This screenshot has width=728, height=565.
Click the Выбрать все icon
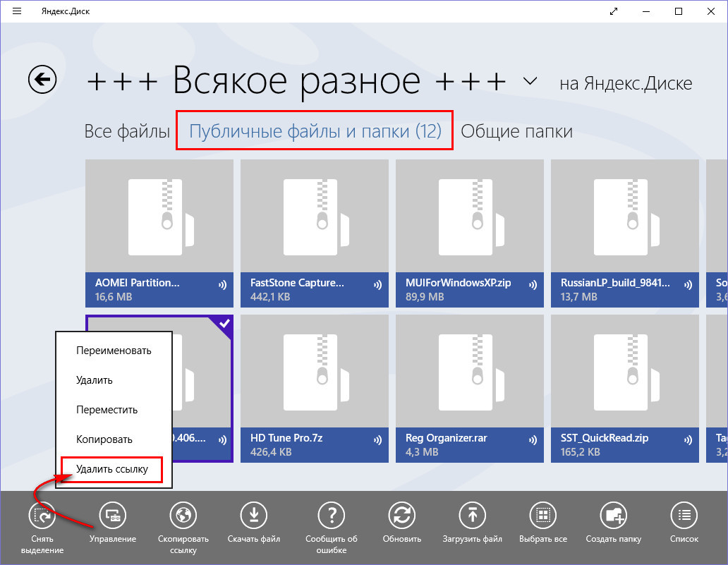tap(543, 516)
